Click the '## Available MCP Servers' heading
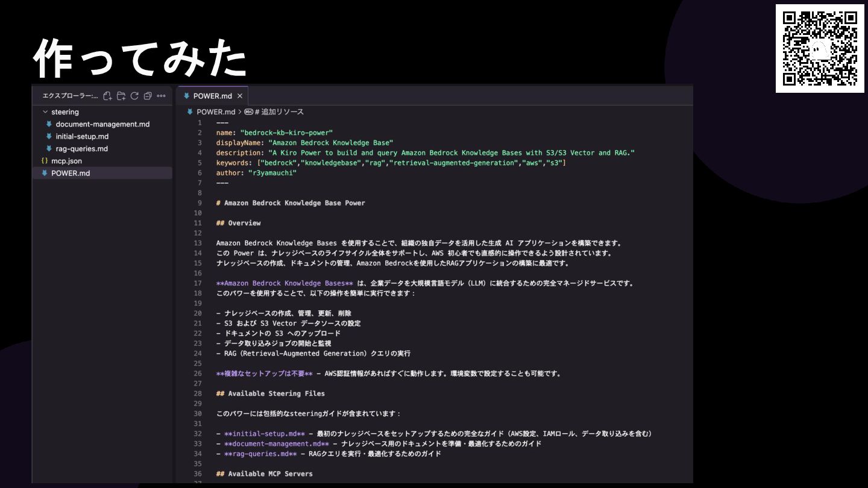 tap(264, 474)
